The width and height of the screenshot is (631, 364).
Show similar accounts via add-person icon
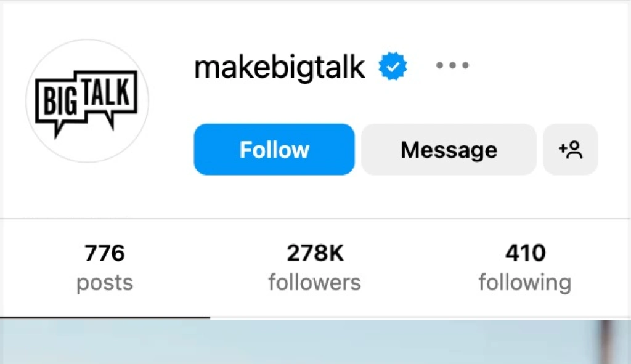click(x=571, y=150)
